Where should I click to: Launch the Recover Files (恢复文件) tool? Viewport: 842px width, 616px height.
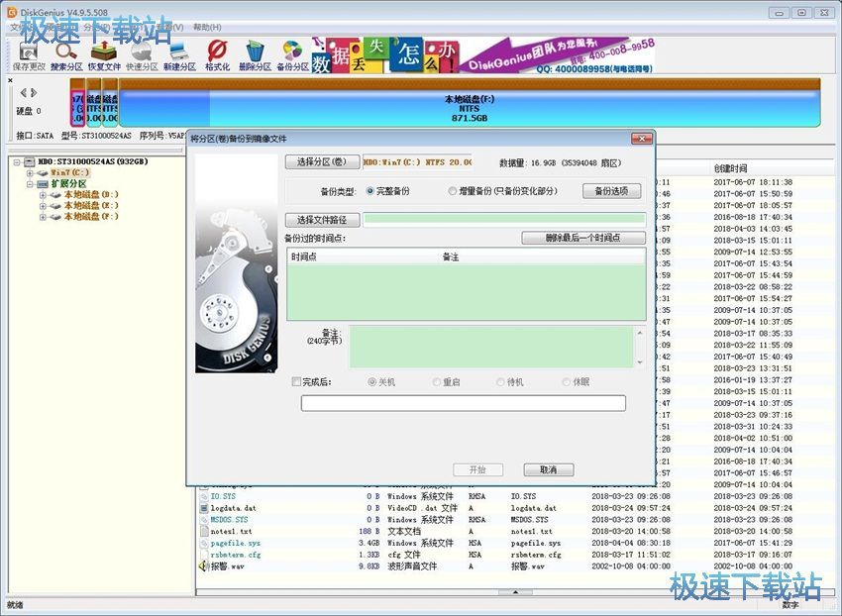point(104,56)
